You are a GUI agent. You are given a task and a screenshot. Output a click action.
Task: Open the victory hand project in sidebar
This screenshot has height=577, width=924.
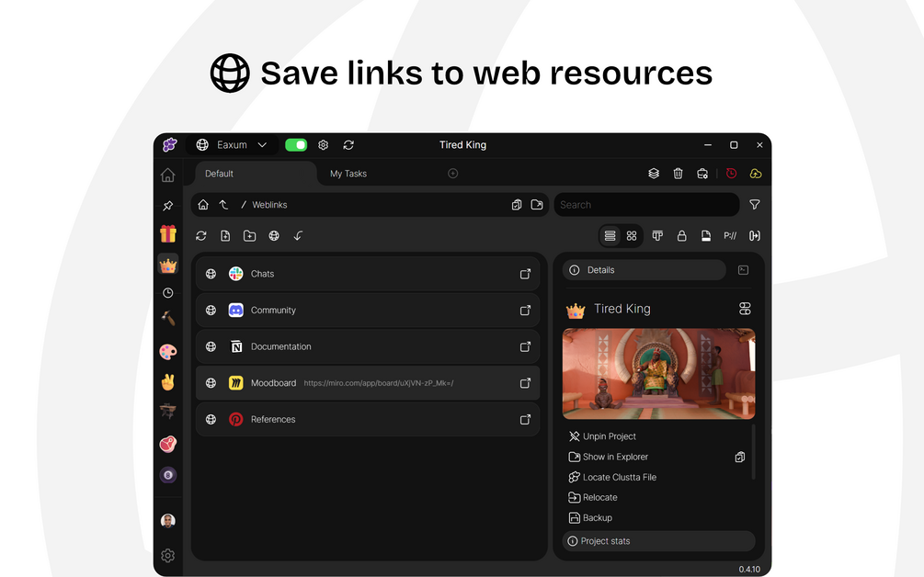(x=168, y=382)
